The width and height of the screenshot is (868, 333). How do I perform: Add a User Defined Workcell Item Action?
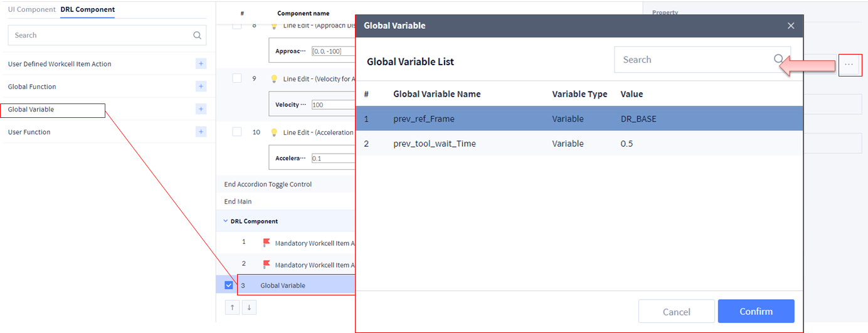pos(201,64)
